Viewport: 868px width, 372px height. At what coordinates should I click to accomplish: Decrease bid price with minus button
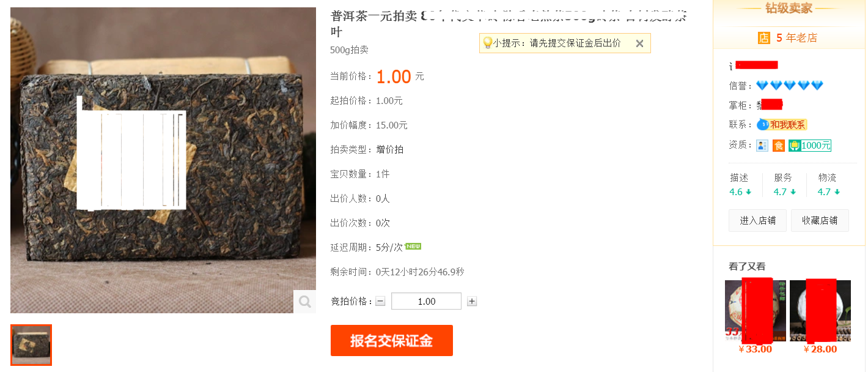coord(380,301)
